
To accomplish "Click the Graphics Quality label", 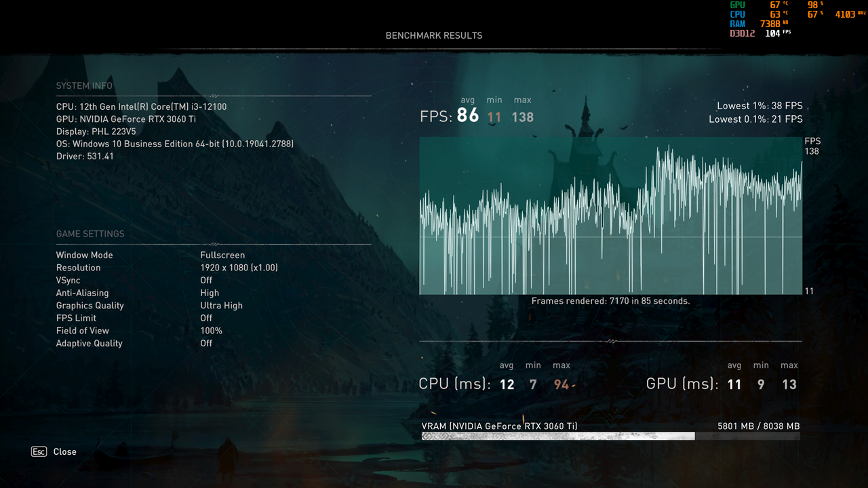I will [x=90, y=306].
